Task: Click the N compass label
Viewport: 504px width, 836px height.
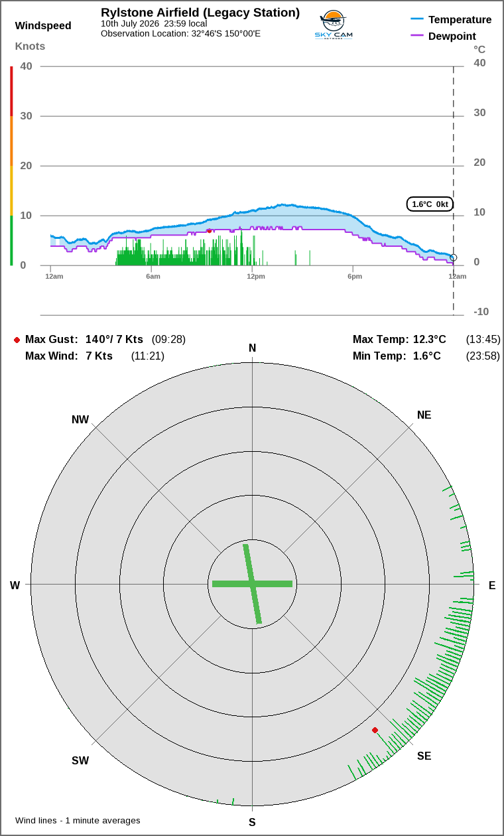Action: point(252,348)
